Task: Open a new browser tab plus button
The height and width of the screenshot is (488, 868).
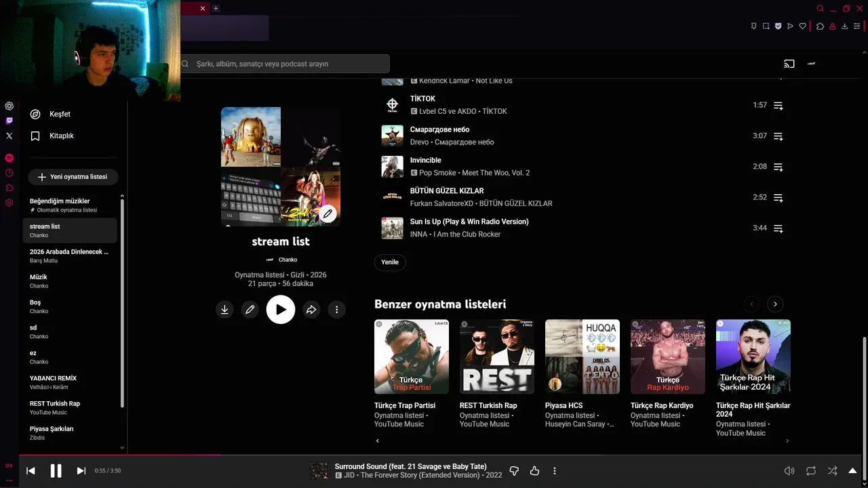Action: pyautogui.click(x=216, y=9)
